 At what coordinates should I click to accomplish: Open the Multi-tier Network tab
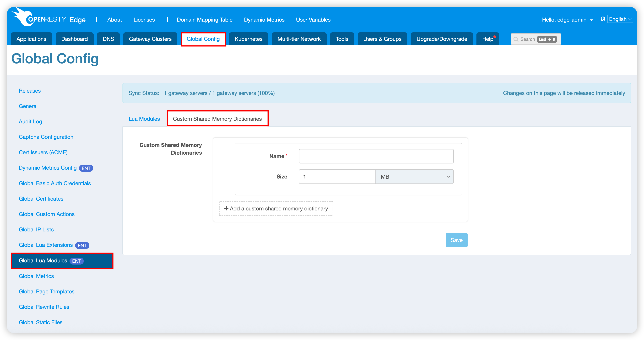click(299, 39)
